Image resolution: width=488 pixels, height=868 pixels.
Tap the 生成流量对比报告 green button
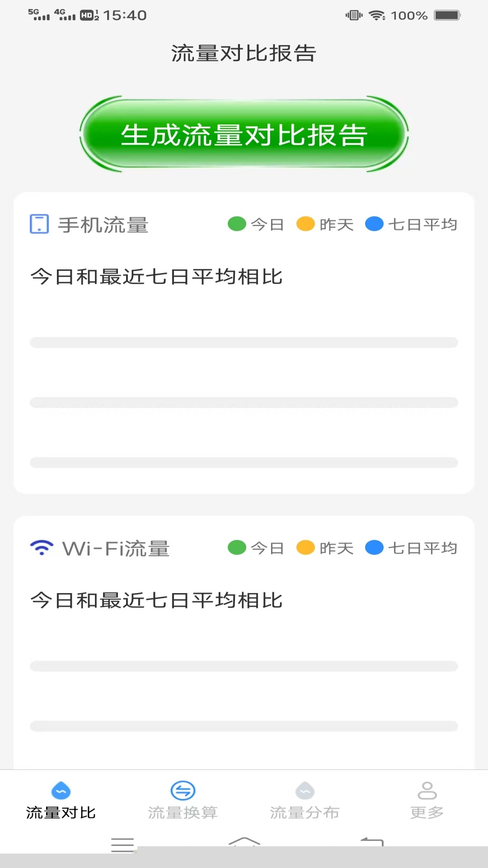pos(244,134)
